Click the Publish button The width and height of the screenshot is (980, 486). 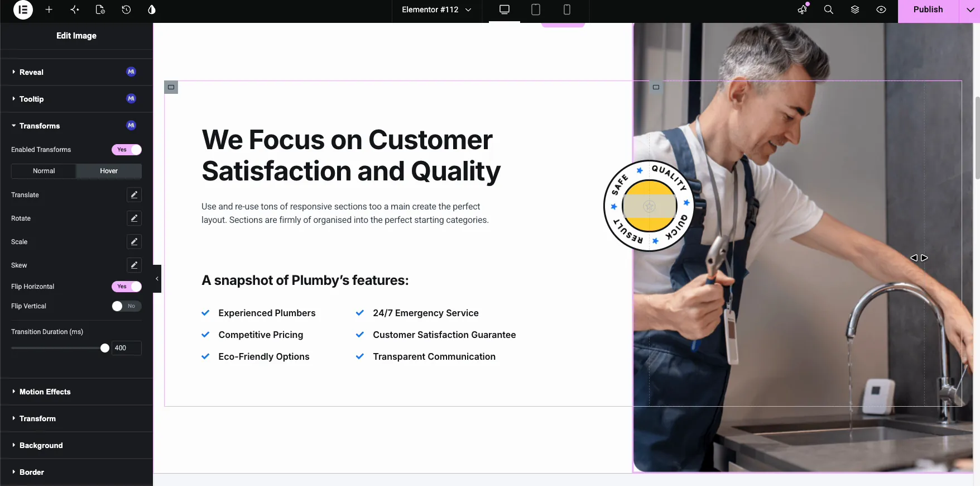[928, 9]
